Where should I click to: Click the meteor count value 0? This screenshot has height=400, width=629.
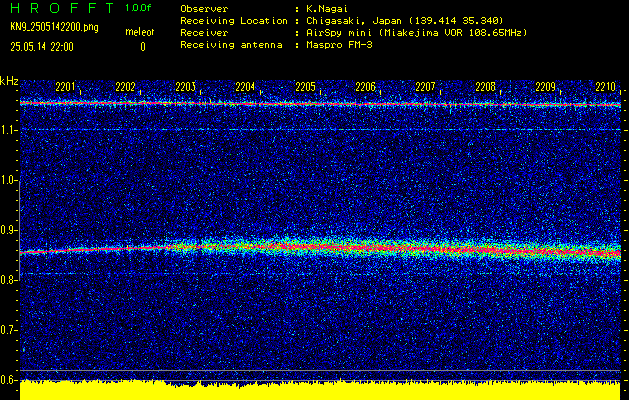pos(143,47)
